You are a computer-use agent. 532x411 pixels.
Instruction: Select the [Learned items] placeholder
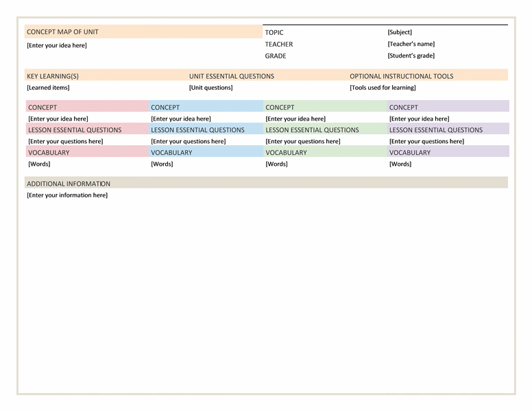48,88
